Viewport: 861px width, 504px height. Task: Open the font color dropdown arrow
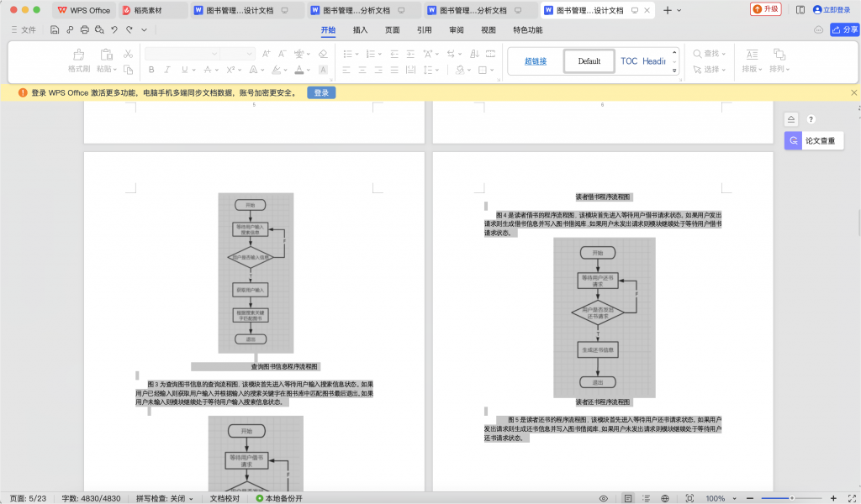click(309, 70)
